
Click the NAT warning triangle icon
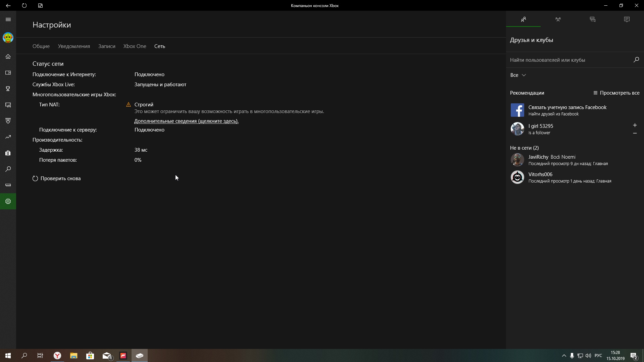[x=128, y=105]
